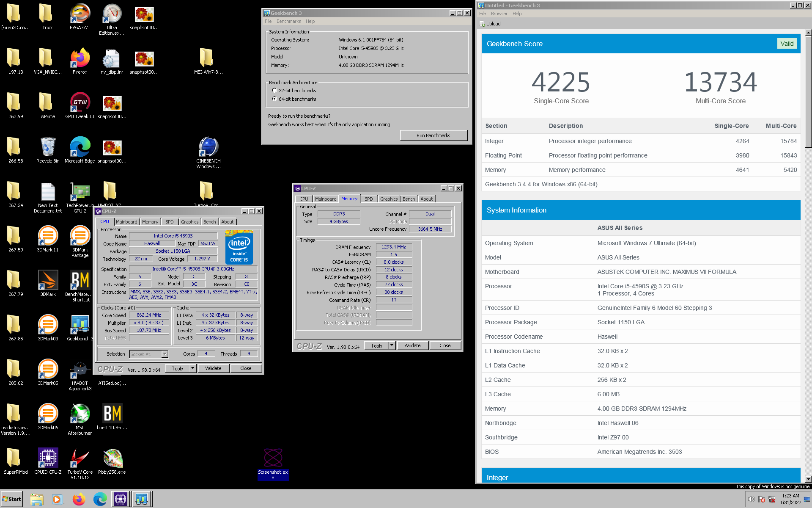Screen dimensions: 812x508
Task: Open the bm-0.10.8 BenchMate icon
Action: click(x=112, y=417)
